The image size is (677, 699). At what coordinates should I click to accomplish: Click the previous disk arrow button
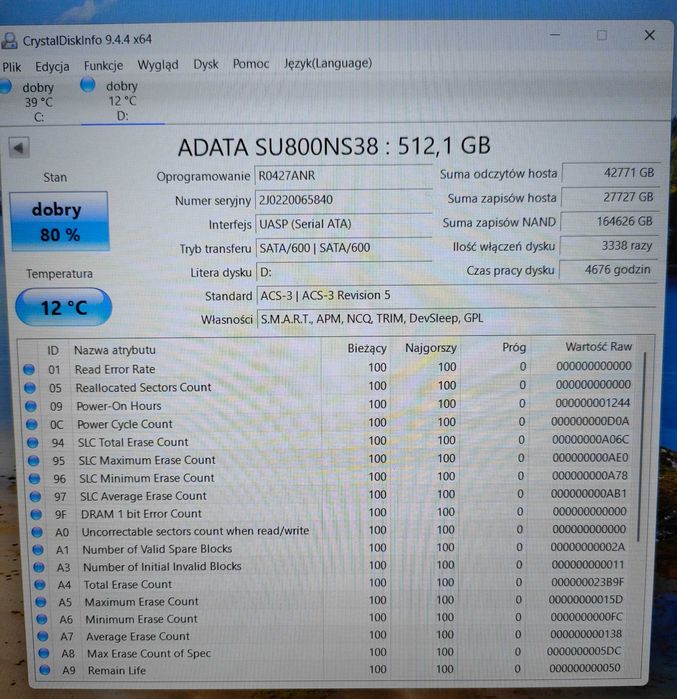(x=19, y=148)
